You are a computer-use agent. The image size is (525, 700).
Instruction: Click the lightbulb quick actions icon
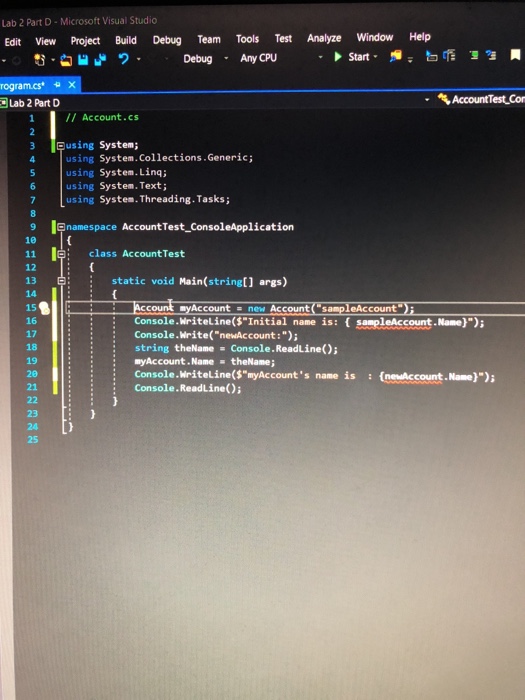click(x=44, y=308)
